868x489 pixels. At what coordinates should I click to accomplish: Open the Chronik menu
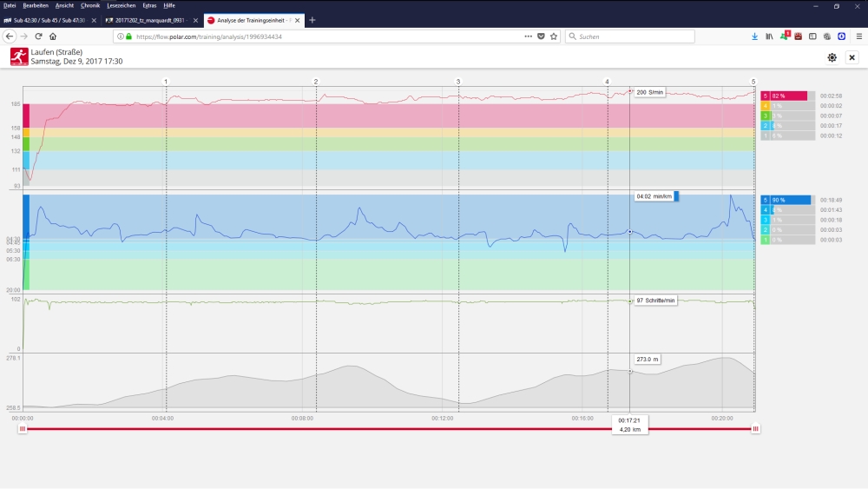(x=90, y=5)
